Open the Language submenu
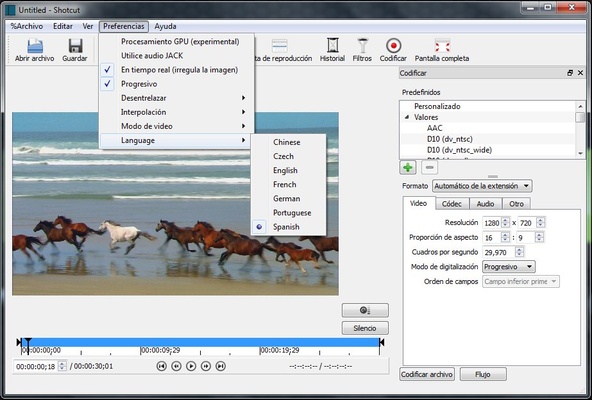The height and width of the screenshot is (400, 592). click(176, 140)
